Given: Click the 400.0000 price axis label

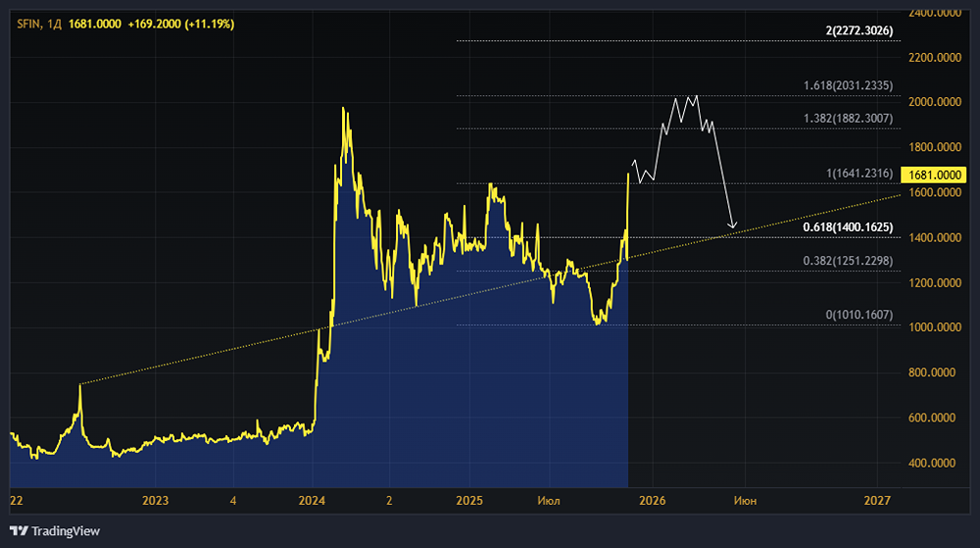Looking at the screenshot, I should point(932,463).
